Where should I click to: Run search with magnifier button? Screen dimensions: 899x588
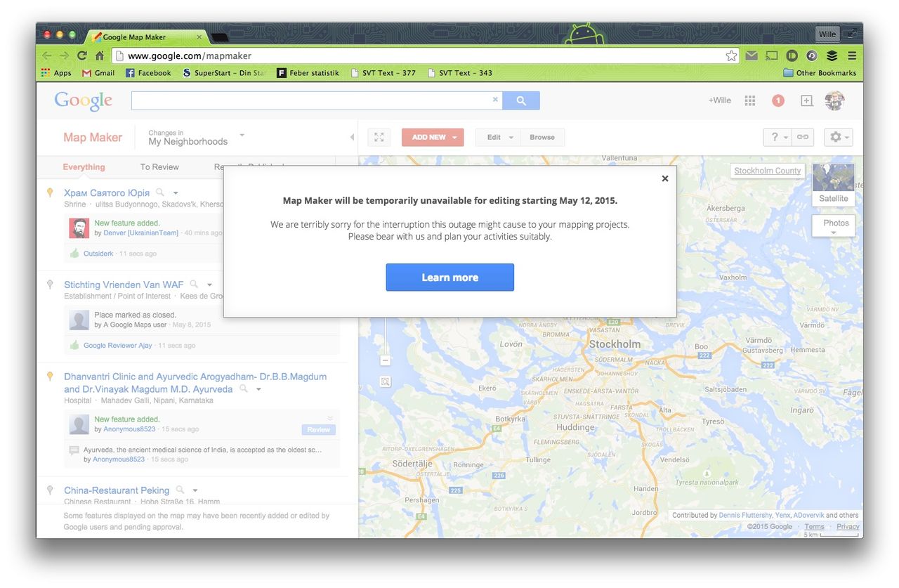click(x=521, y=100)
